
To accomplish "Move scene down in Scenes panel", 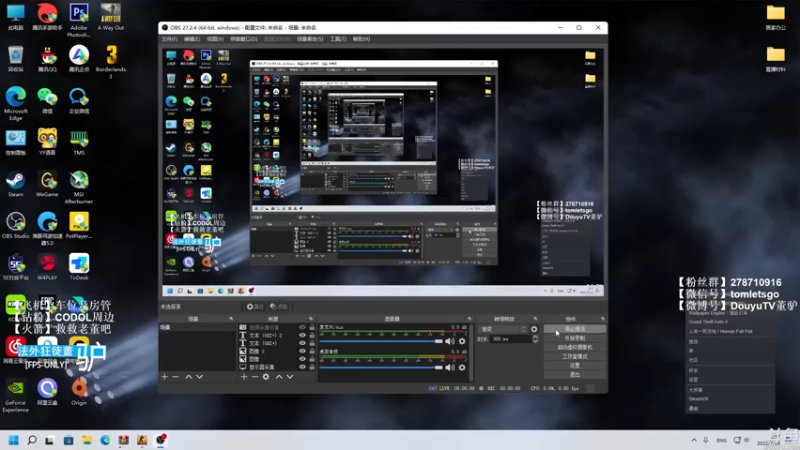I will click(199, 377).
